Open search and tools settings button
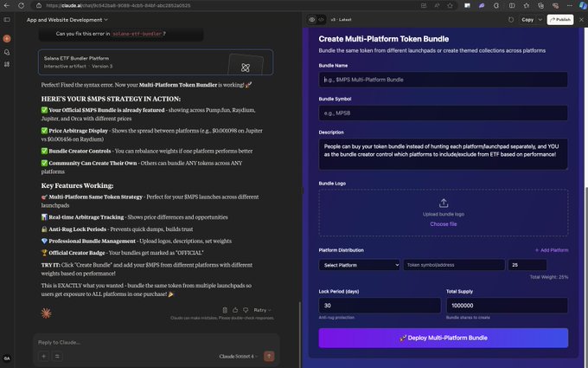Screen dimensions: 588x368 click(x=57, y=357)
